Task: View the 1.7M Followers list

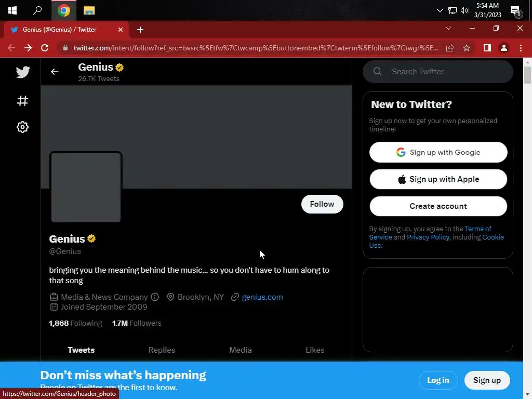Action: click(137, 323)
